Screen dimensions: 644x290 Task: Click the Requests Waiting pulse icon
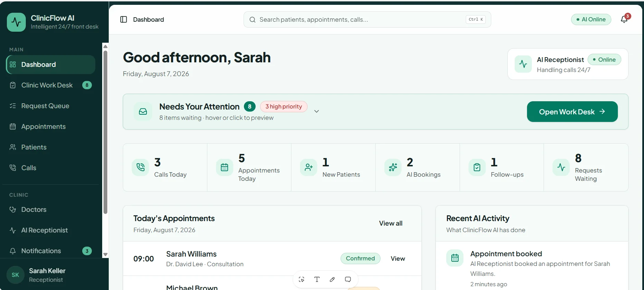(x=561, y=167)
